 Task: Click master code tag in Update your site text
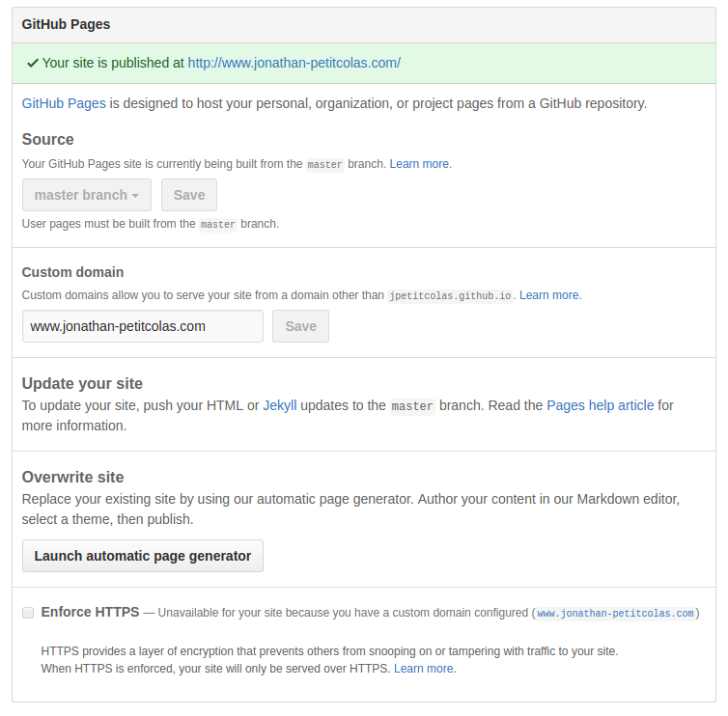pos(412,406)
